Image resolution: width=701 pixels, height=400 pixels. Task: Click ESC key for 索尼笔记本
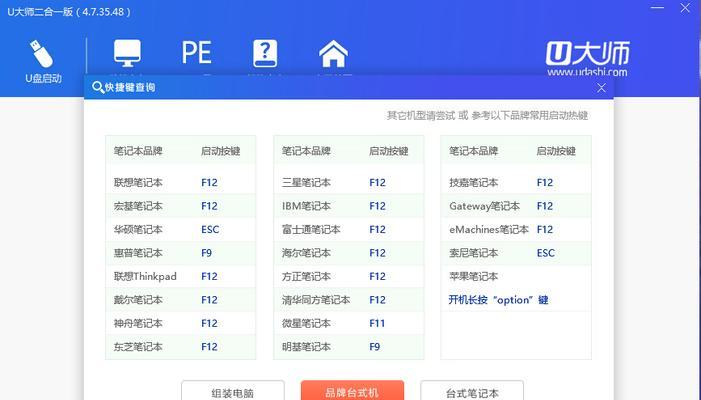click(545, 253)
